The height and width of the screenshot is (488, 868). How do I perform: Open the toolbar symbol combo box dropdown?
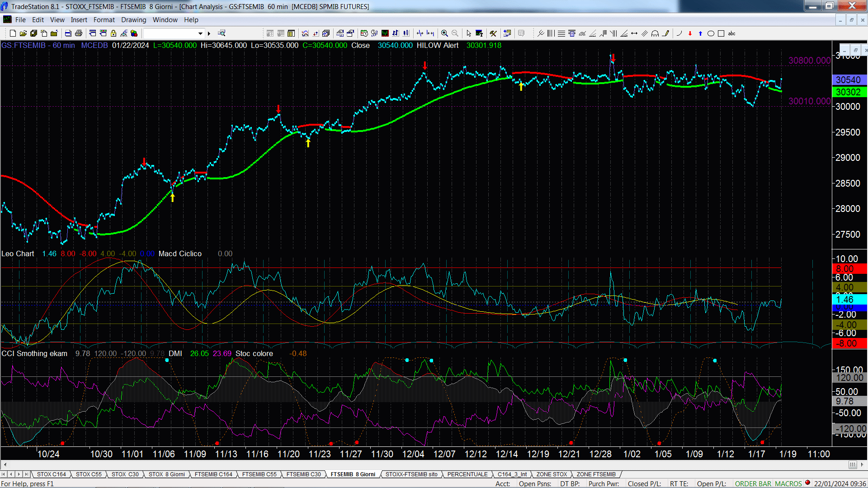point(200,33)
